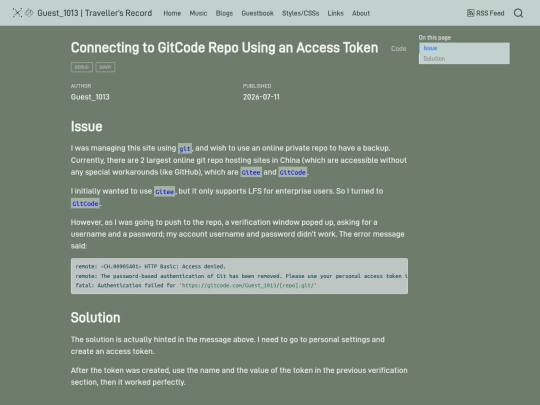Viewport: 540px width, 405px height.
Task: Jump to Issue in On this page
Action: tap(430, 48)
